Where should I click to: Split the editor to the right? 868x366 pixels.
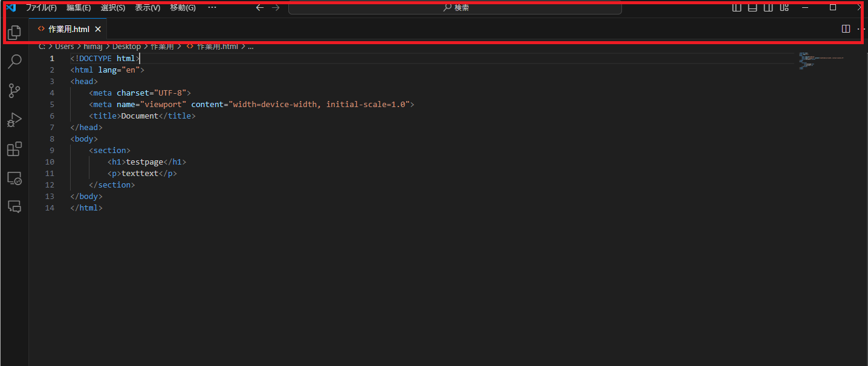[x=846, y=29]
